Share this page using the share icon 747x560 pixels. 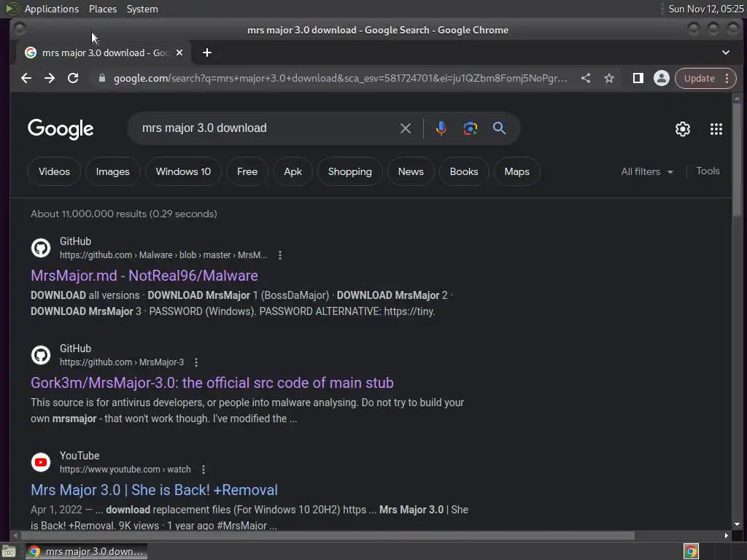[x=586, y=78]
